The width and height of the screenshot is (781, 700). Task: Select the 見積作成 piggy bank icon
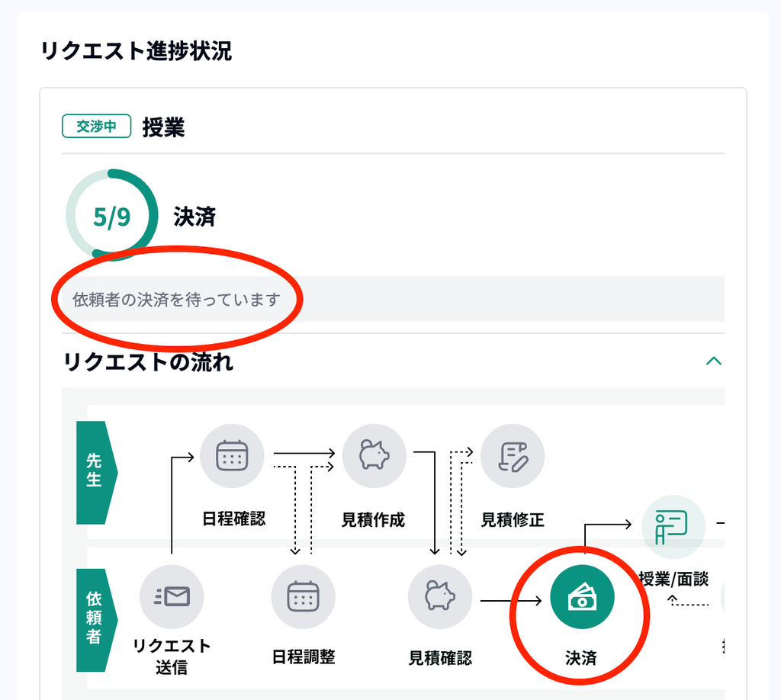pyautogui.click(x=374, y=455)
